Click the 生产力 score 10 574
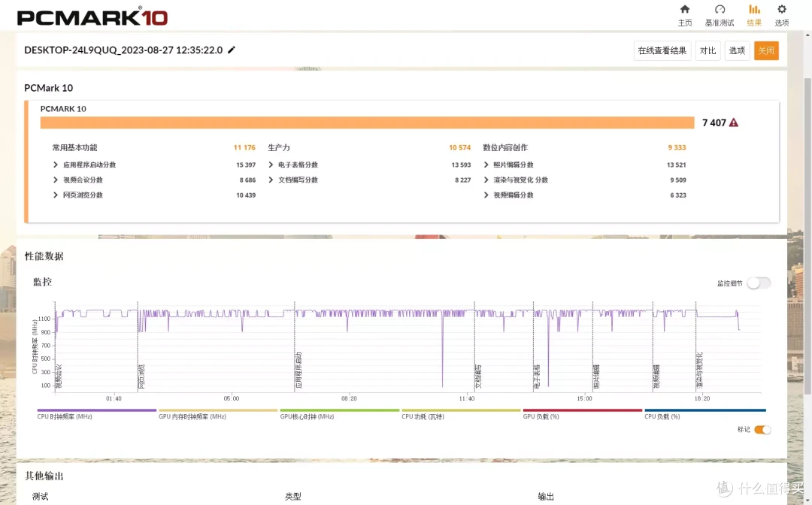This screenshot has width=812, height=505. (460, 147)
